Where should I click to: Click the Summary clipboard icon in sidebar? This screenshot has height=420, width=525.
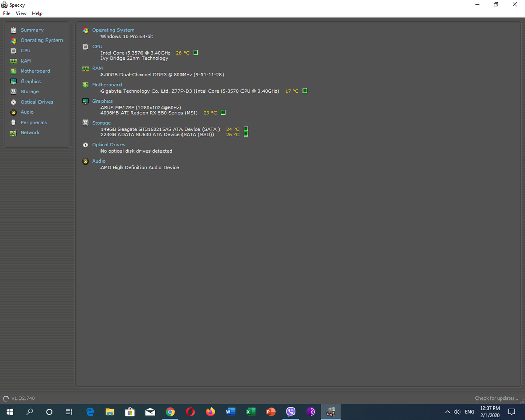pos(13,30)
